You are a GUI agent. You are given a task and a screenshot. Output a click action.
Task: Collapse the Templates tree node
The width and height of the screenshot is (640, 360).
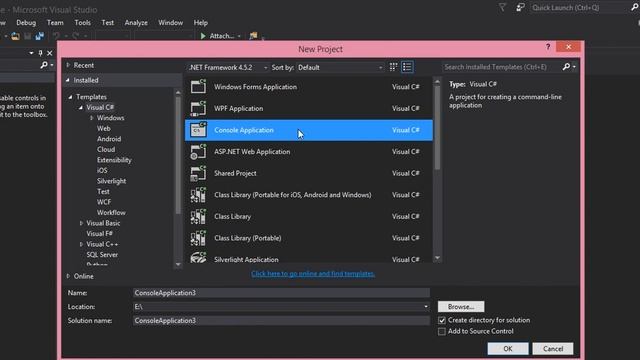tap(71, 97)
